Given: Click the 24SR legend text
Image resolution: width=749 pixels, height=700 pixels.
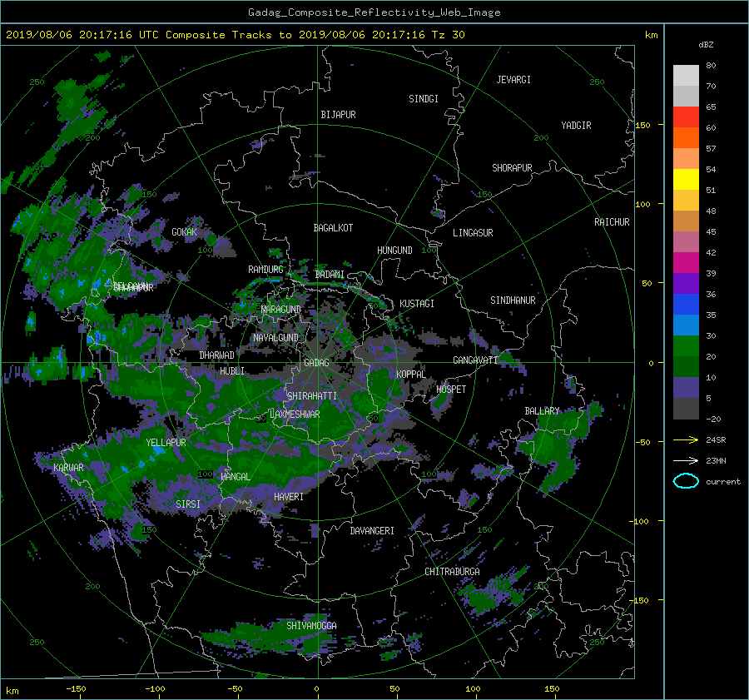Looking at the screenshot, I should [x=716, y=440].
